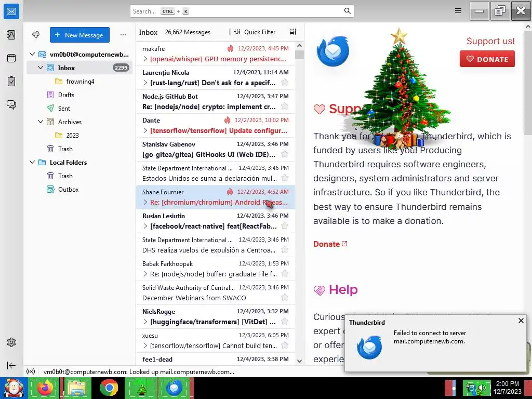This screenshot has width=532, height=399.
Task: Open the Calendar space icon
Action: (11, 58)
